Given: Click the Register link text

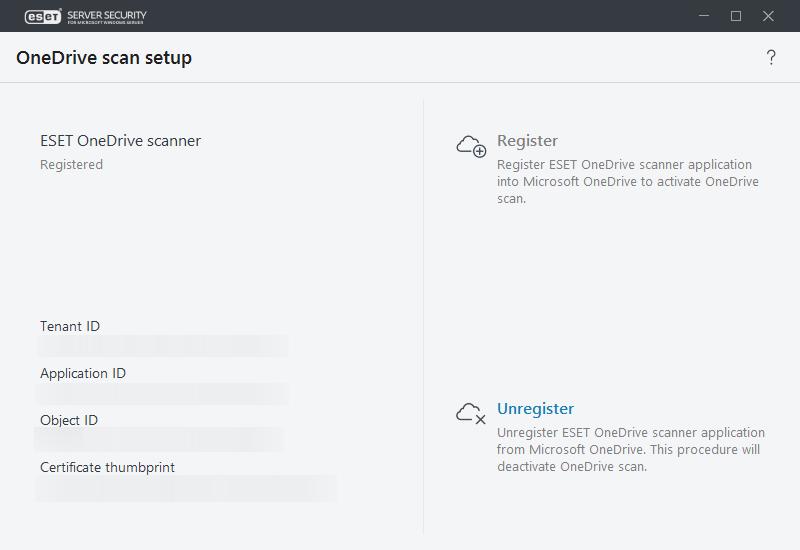Looking at the screenshot, I should click(x=527, y=141).
